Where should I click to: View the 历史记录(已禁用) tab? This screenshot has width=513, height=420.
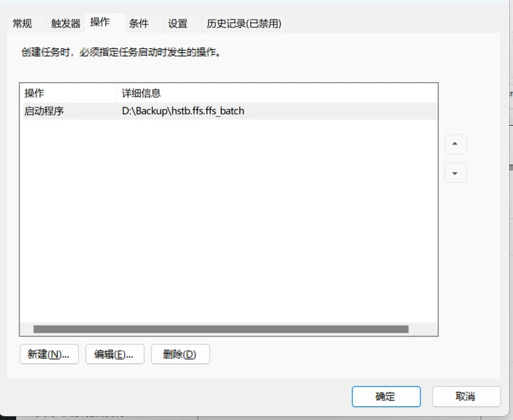(244, 23)
